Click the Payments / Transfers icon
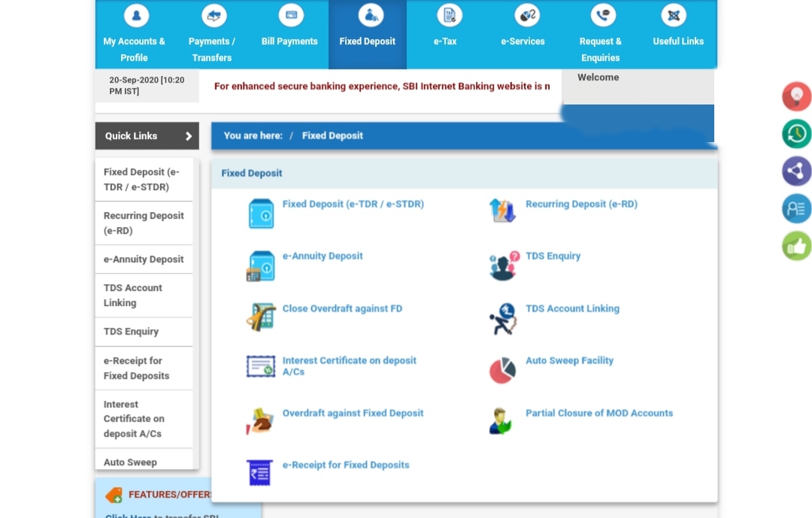The height and width of the screenshot is (518, 812). click(x=214, y=16)
